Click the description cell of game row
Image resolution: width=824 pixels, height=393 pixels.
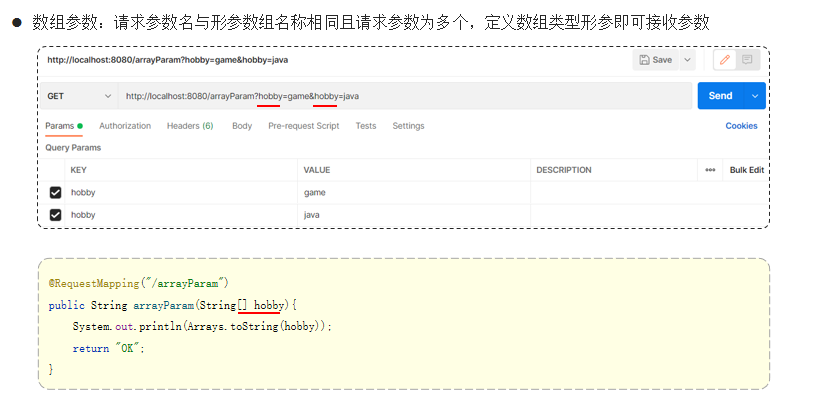click(649, 193)
